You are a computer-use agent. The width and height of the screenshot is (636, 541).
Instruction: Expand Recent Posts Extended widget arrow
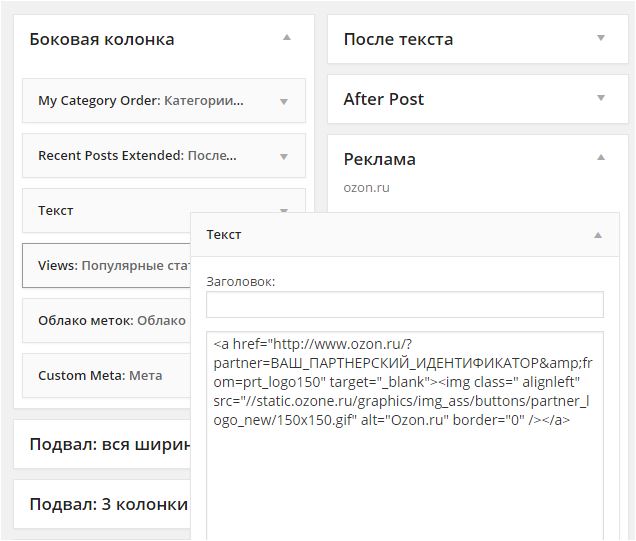pos(284,156)
